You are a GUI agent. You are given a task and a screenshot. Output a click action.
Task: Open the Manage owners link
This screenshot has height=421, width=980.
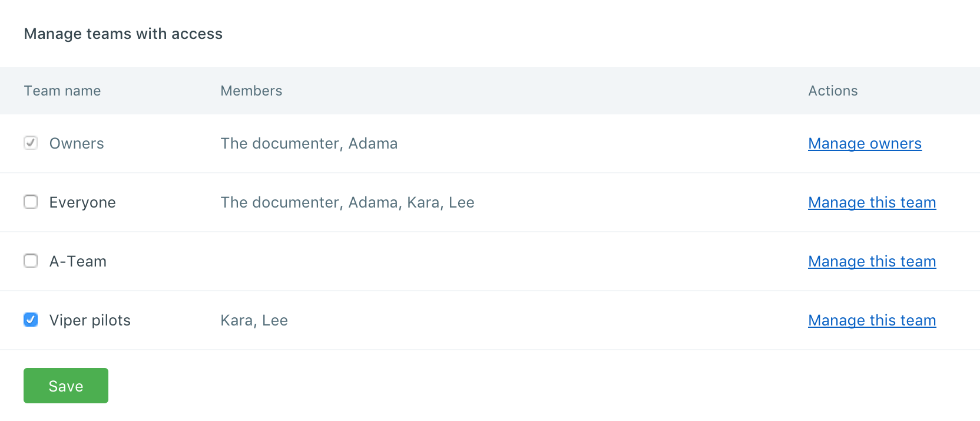(865, 143)
